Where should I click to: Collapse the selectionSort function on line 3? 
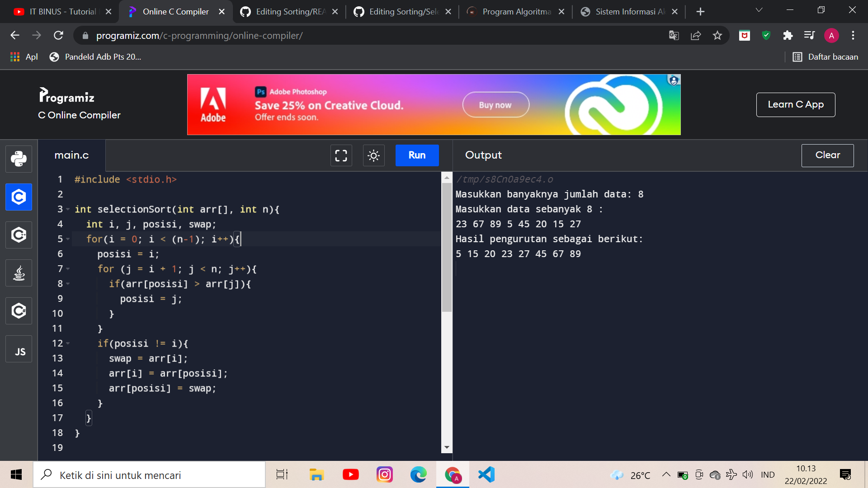[x=67, y=209]
